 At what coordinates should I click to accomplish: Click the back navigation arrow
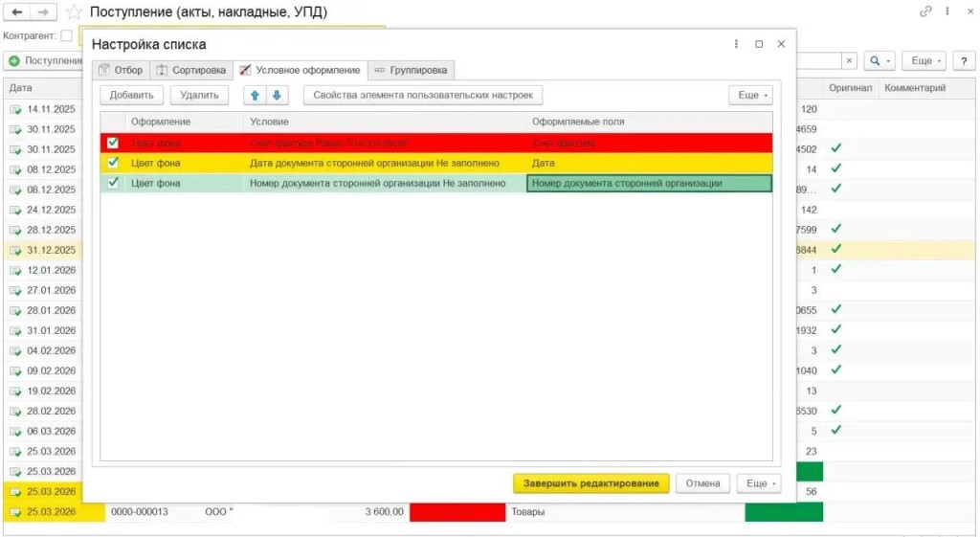tap(16, 12)
